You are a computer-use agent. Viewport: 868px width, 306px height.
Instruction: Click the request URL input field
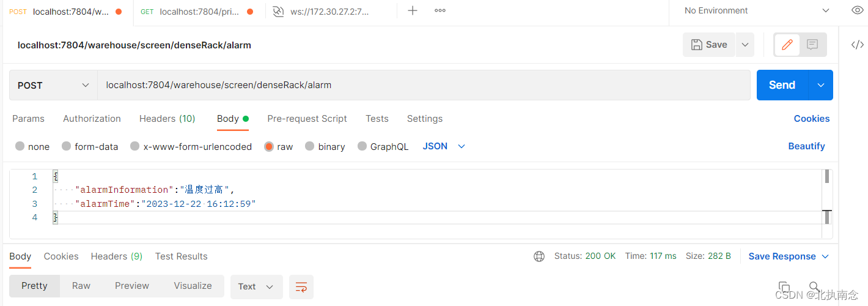(x=424, y=85)
